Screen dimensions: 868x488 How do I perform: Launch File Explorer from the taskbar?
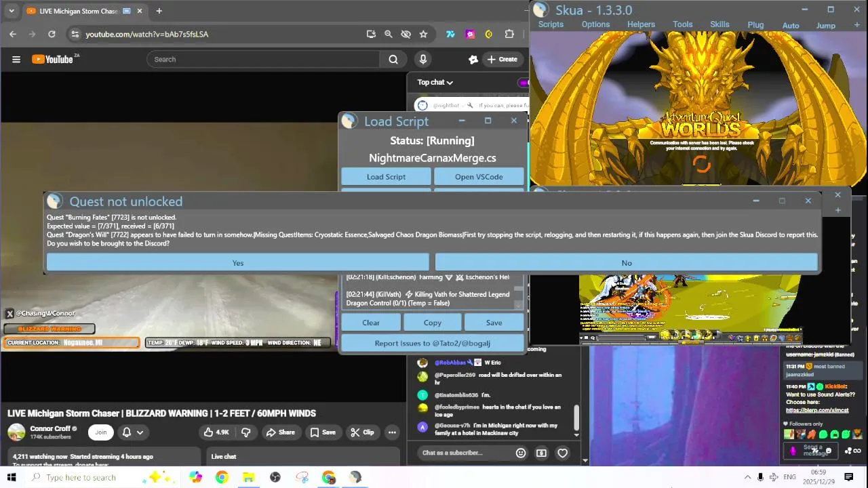(248, 477)
